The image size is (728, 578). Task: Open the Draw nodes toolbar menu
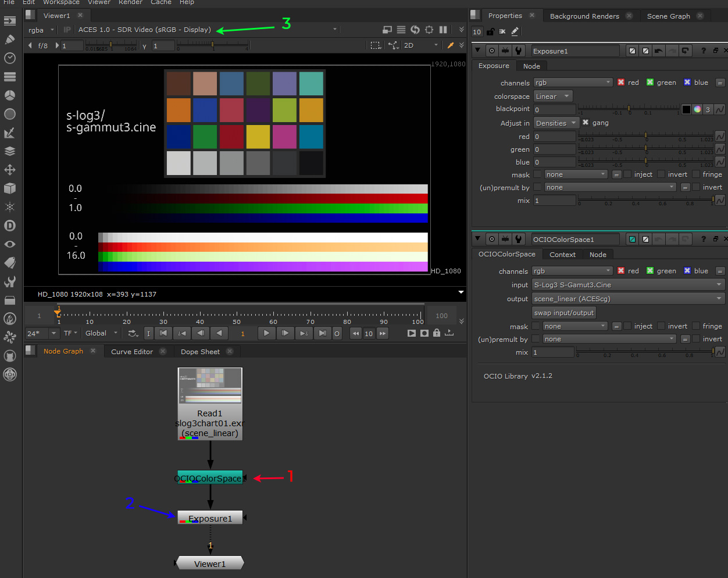pos(10,40)
